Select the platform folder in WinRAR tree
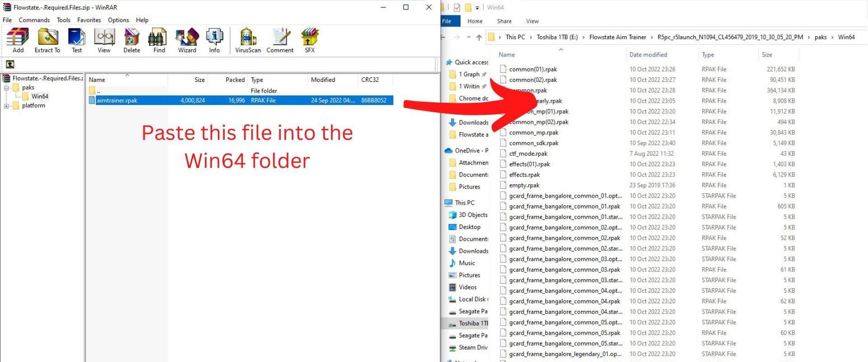The width and height of the screenshot is (868, 362). pos(33,106)
